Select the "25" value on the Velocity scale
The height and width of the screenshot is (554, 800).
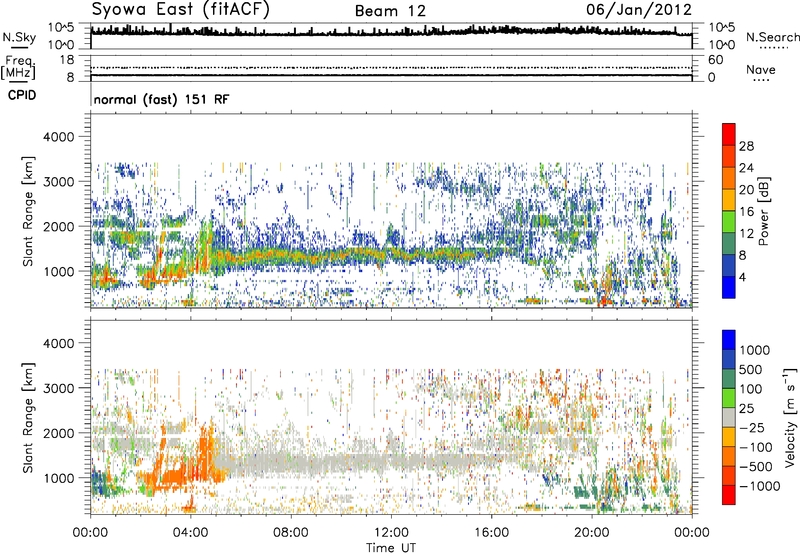pos(746,409)
